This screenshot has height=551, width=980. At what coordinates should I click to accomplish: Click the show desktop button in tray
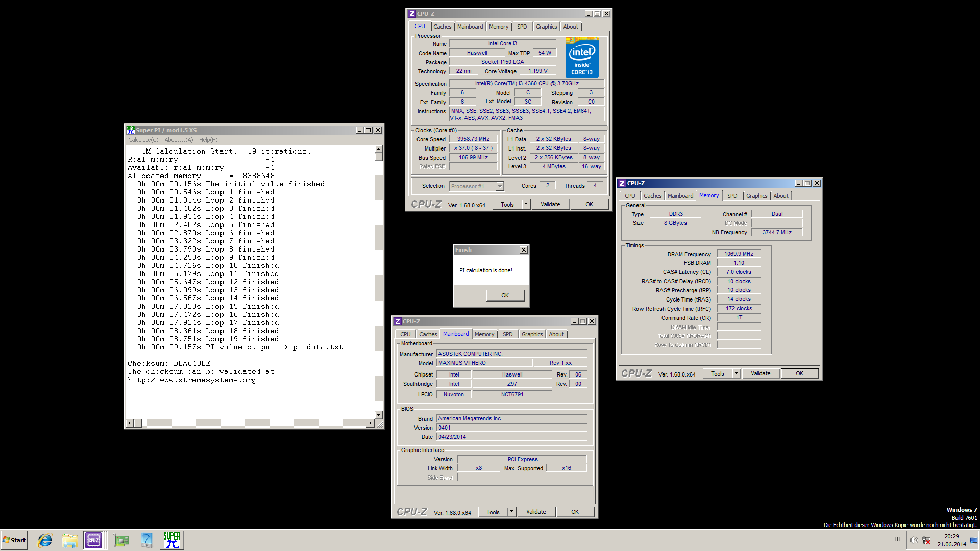(x=974, y=540)
